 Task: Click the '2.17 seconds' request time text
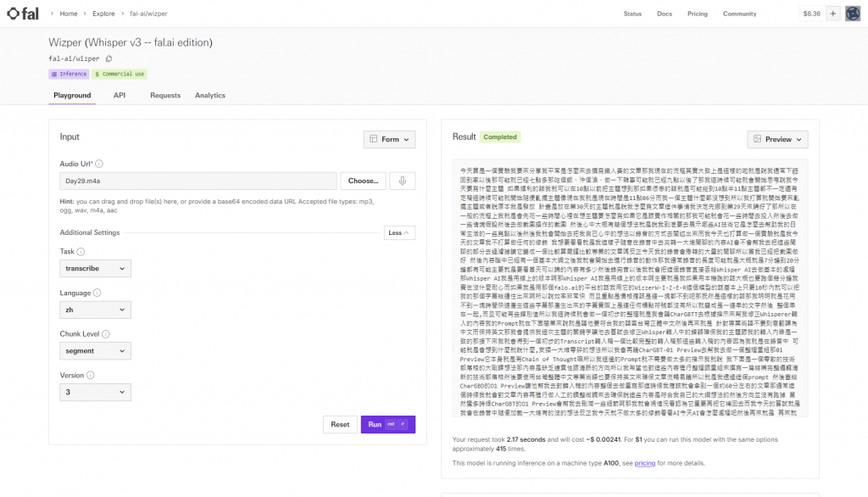526,439
